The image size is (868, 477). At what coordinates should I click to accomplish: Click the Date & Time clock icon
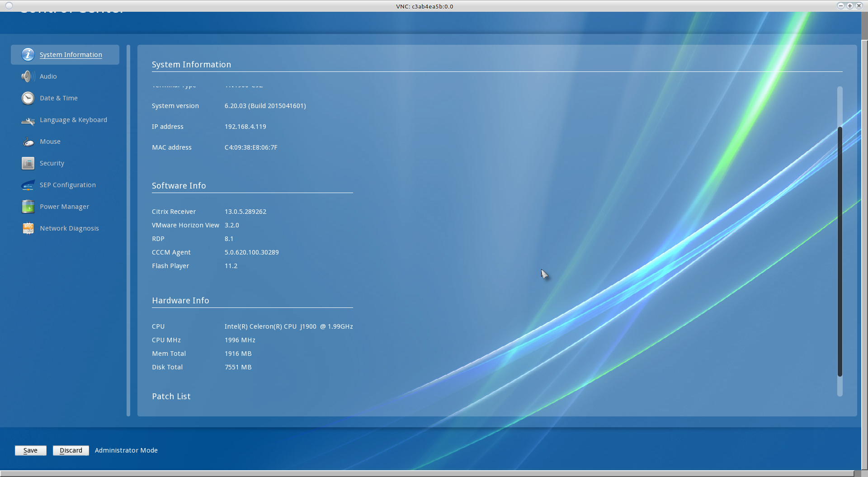click(28, 98)
